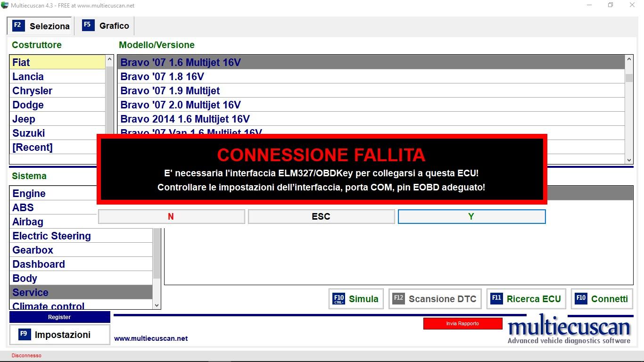Click the Invia Rapporto button
This screenshot has width=644, height=362.
(x=462, y=323)
